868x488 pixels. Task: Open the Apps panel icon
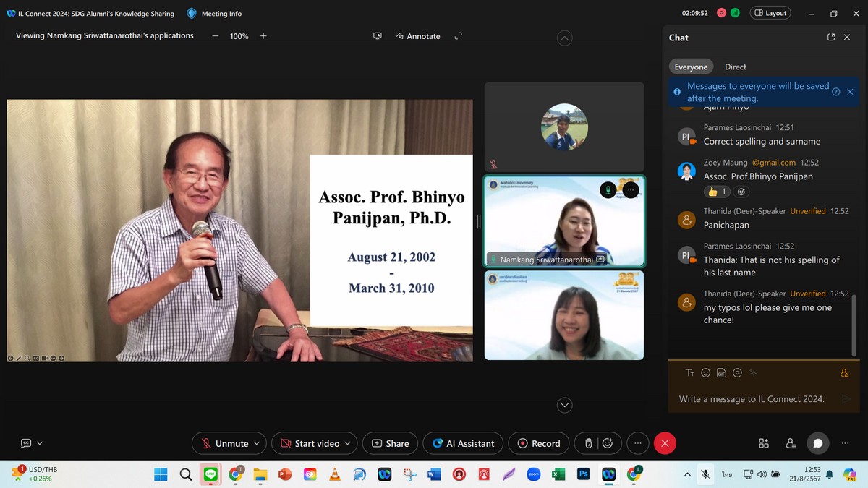tap(764, 443)
